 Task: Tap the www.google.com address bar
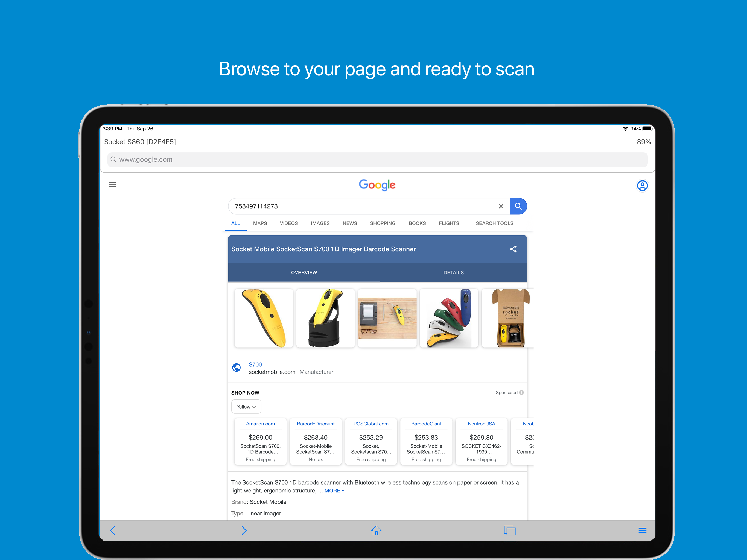pyautogui.click(x=377, y=159)
